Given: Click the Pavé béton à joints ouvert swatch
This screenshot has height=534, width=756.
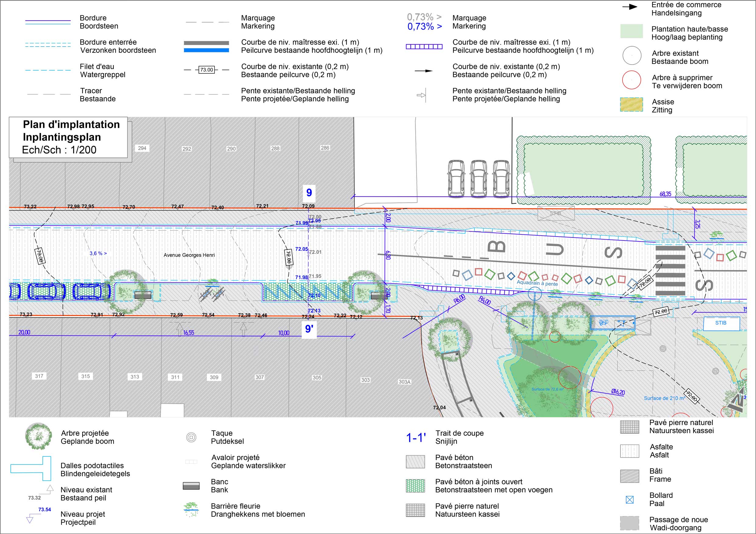Looking at the screenshot, I should pyautogui.click(x=415, y=486).
